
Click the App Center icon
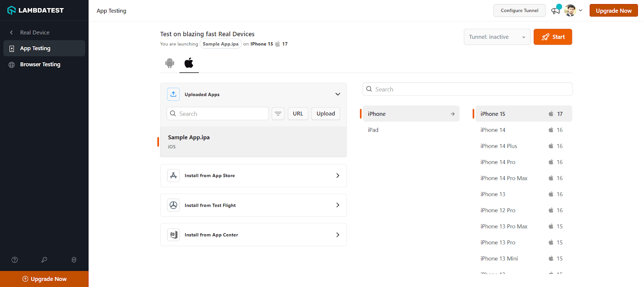click(x=173, y=235)
